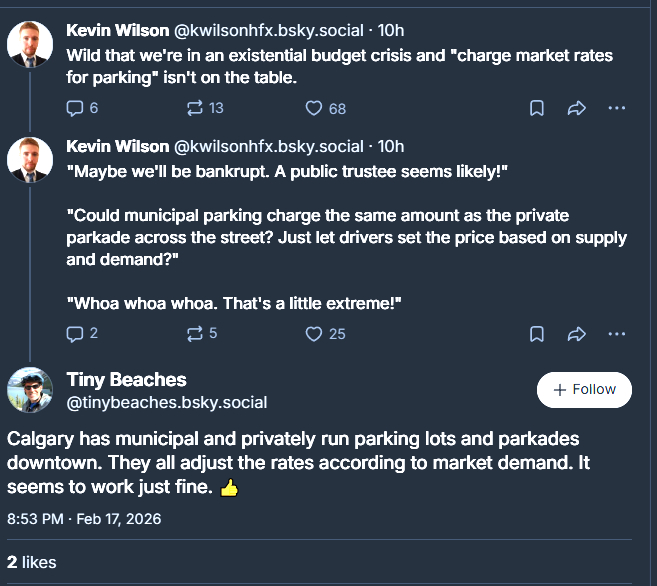This screenshot has width=657, height=586.
Task: Open Tiny Beaches profile avatar
Action: tap(31, 391)
